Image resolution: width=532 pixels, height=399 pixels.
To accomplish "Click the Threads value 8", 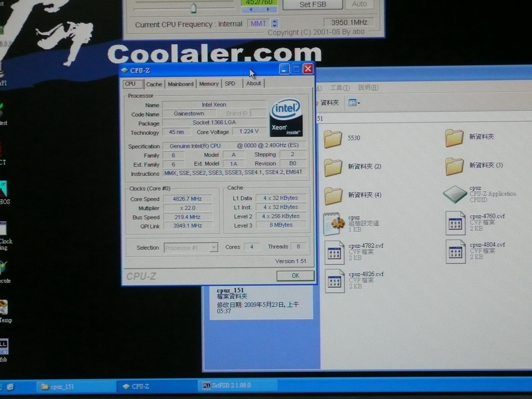I will click(298, 247).
